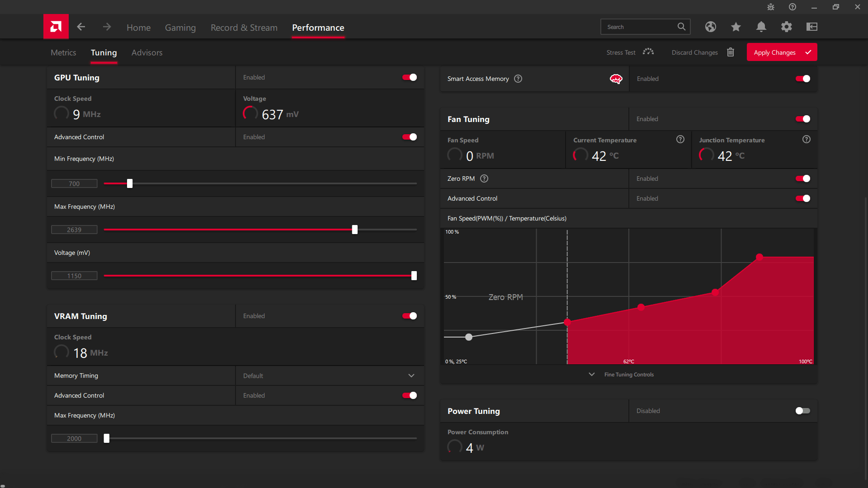868x488 pixels.
Task: Click fan curve point near 50% line
Action: (x=715, y=292)
